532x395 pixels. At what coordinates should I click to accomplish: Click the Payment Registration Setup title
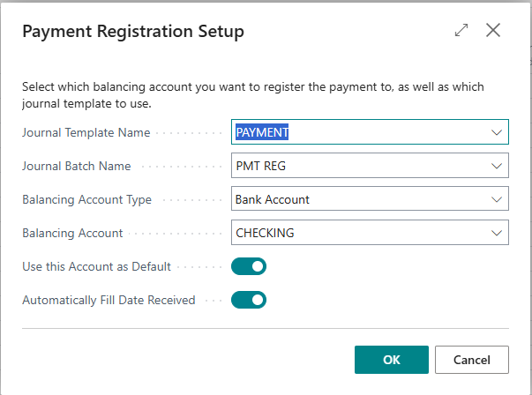(x=132, y=32)
